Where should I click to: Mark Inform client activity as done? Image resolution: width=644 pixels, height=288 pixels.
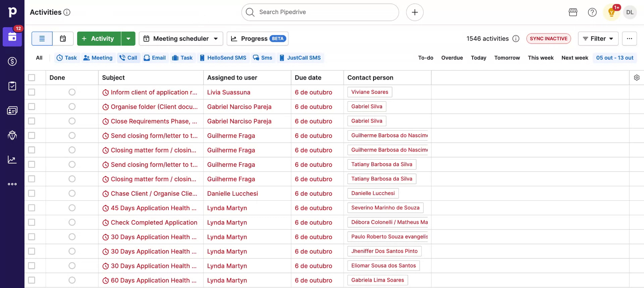[72, 92]
